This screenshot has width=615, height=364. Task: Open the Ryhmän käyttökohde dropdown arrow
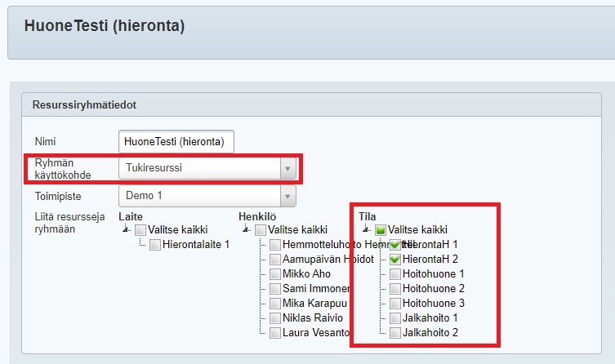click(x=287, y=169)
